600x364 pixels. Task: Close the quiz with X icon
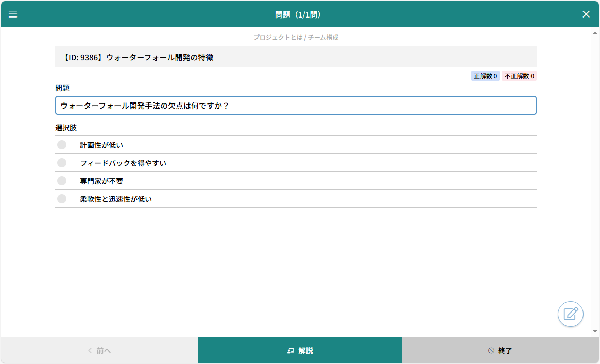point(586,14)
